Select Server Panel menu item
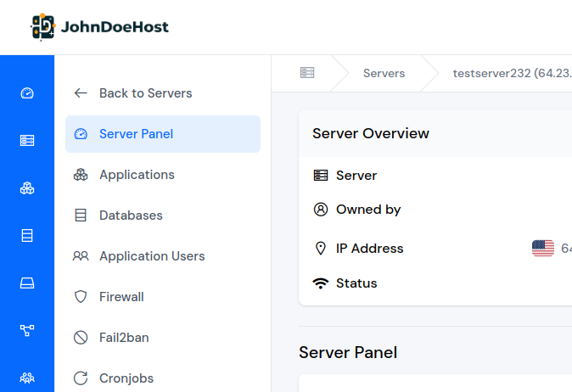 (163, 134)
